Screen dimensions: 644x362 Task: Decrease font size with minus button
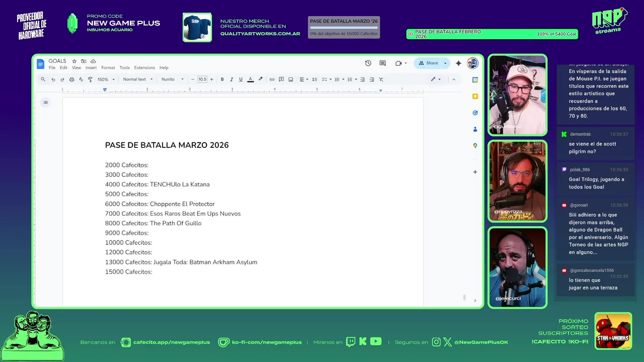[193, 79]
